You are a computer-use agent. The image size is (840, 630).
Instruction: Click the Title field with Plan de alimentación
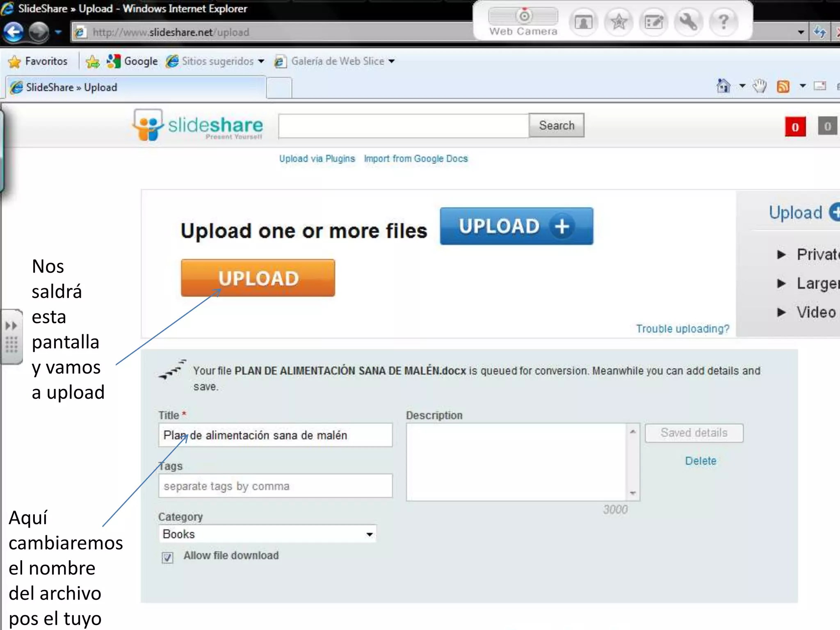(x=275, y=435)
